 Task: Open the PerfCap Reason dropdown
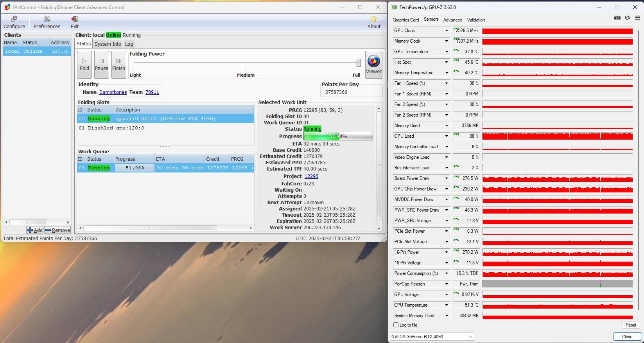(447, 284)
